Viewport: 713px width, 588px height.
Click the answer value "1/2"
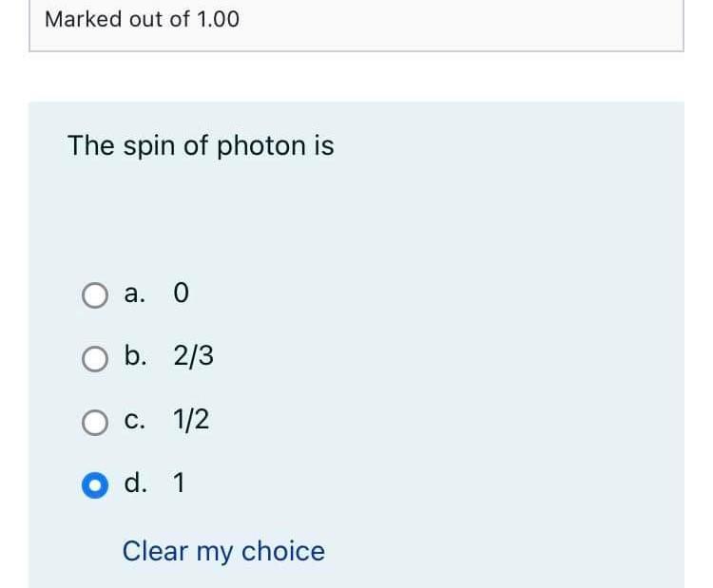[x=191, y=420]
